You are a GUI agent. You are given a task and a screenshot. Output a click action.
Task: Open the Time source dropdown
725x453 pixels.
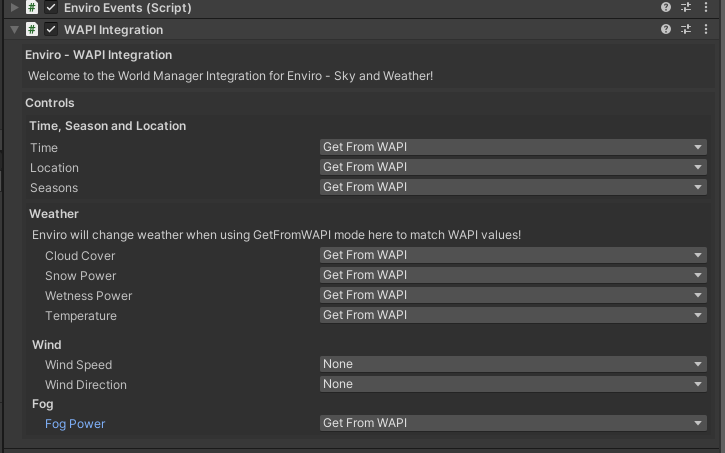click(512, 147)
